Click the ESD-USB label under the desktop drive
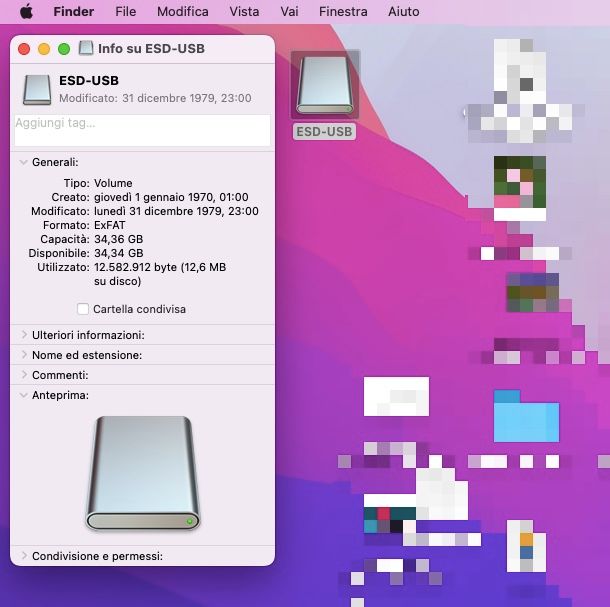 (324, 132)
